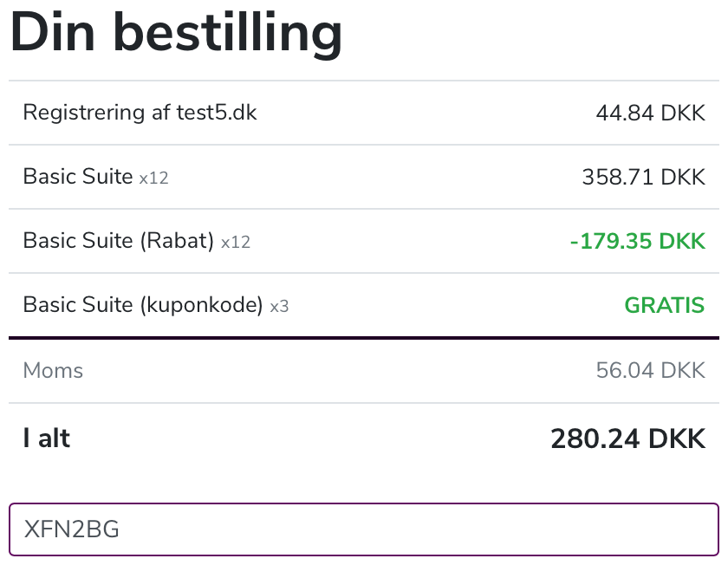Click the 'Moms' tax label
Viewport: 728px width, 565px height.
[53, 371]
